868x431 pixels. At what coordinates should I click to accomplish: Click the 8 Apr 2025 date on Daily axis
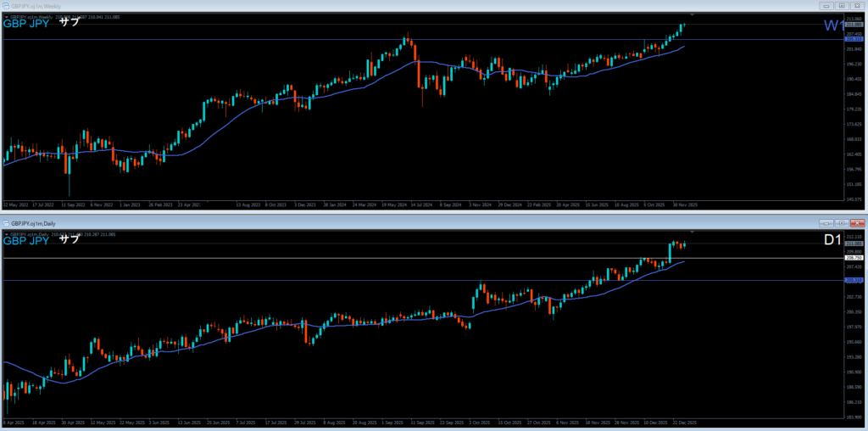coord(14,423)
